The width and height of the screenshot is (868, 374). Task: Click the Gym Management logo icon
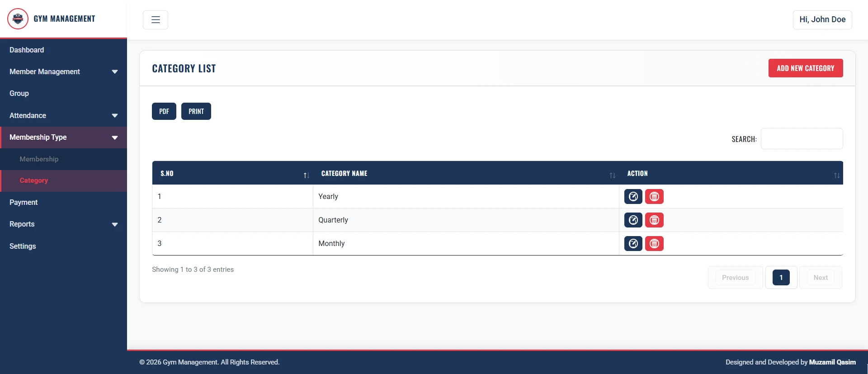(x=18, y=19)
